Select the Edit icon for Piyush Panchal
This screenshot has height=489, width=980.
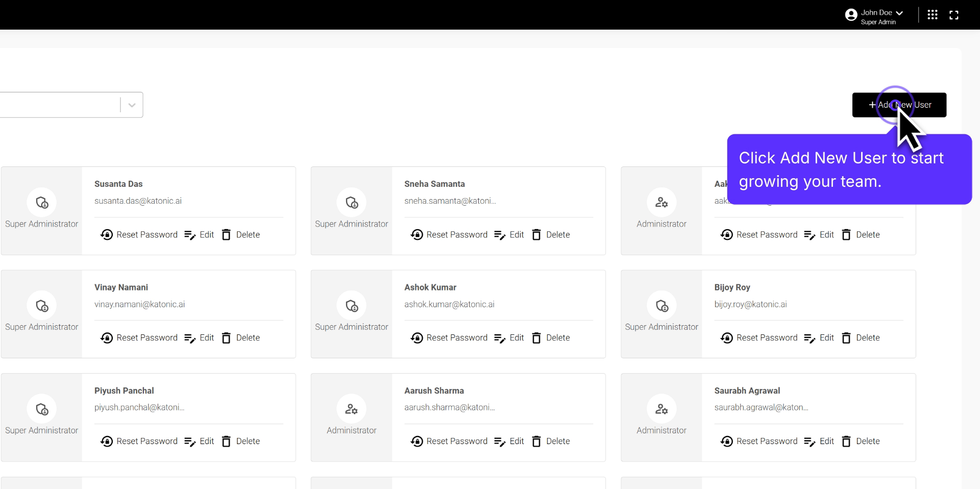click(x=191, y=442)
